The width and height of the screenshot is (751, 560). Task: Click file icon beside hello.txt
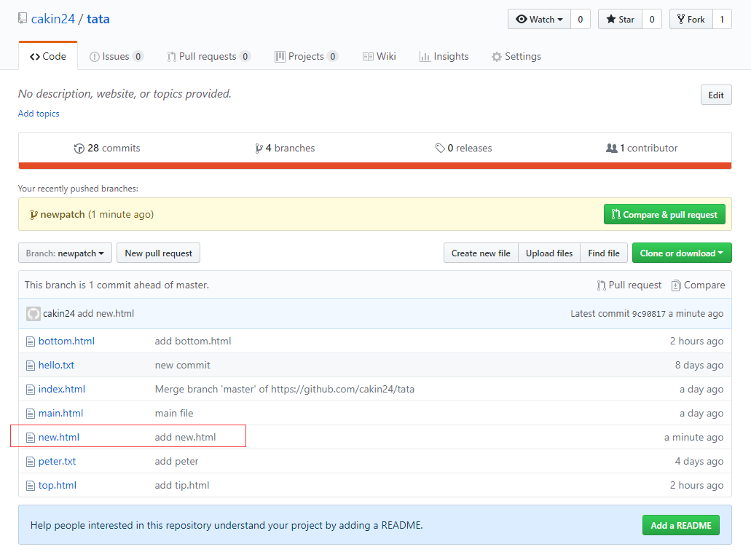point(30,365)
